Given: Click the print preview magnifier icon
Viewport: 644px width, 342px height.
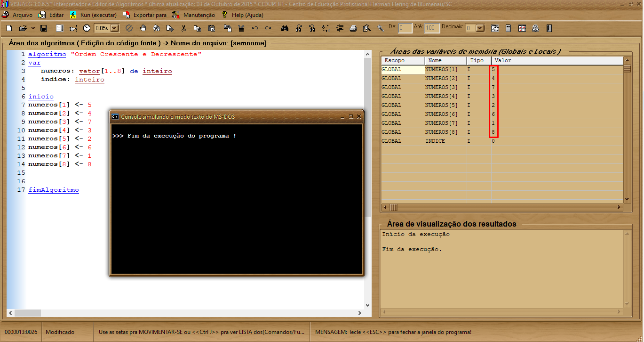Looking at the screenshot, I should click(366, 28).
